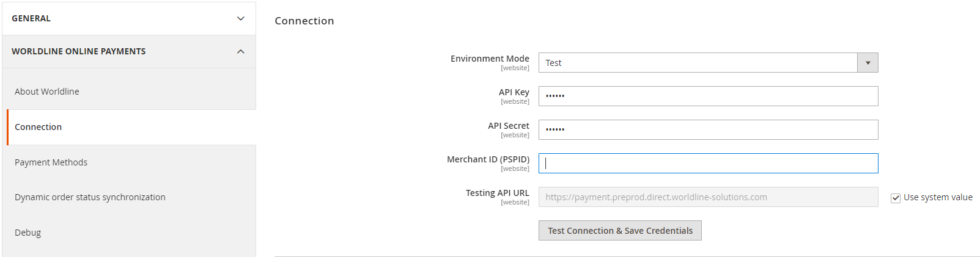This screenshot has width=980, height=257.
Task: Focus the API Key input field
Action: [708, 96]
